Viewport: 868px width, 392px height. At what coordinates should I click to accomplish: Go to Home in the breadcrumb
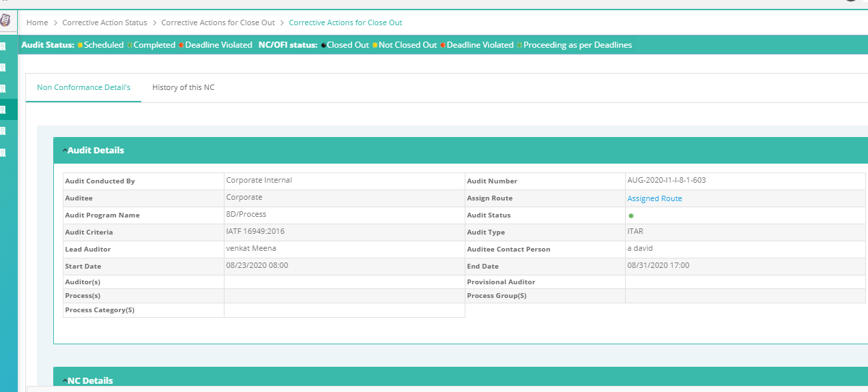coord(38,22)
